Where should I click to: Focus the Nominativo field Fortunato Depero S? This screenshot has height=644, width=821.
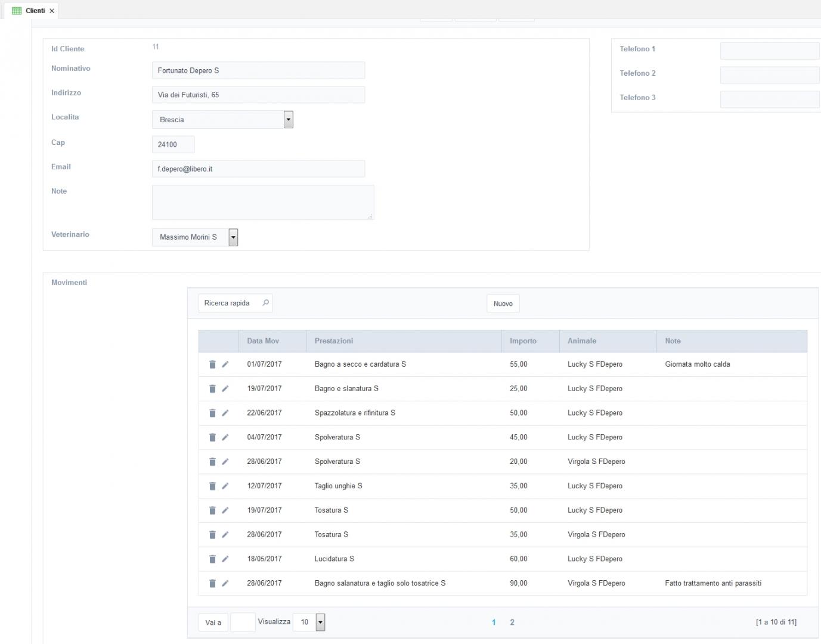[x=258, y=70]
